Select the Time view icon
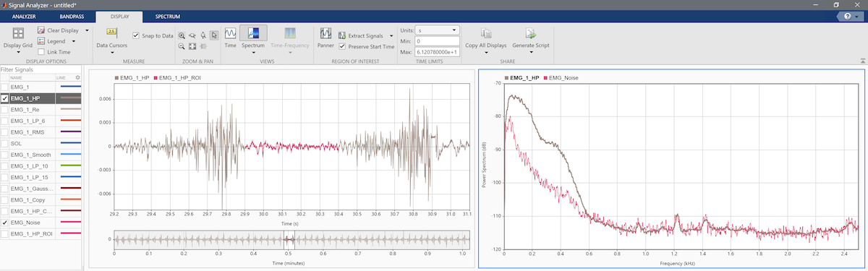Image resolution: width=868 pixels, height=271 pixels. 231,34
